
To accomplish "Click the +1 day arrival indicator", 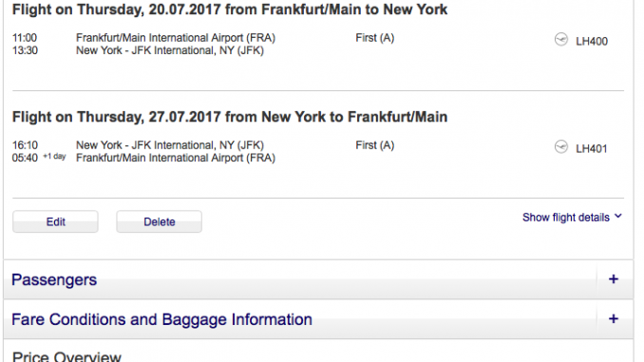I will tap(54, 157).
